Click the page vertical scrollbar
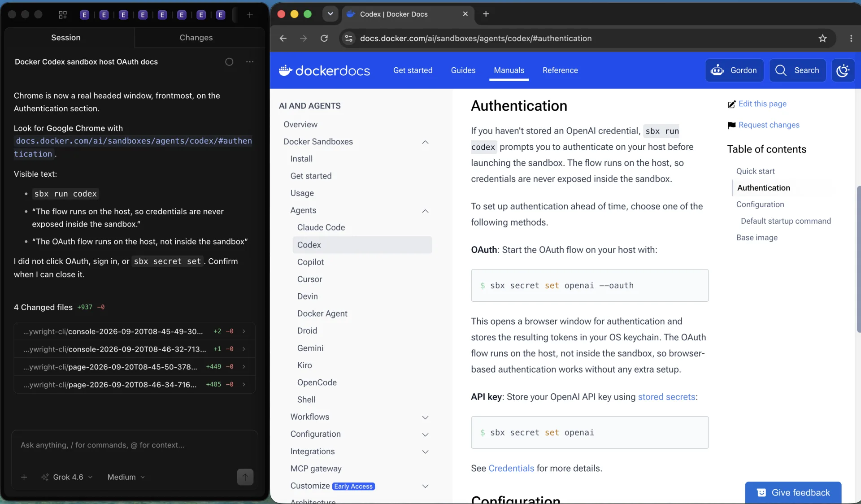 point(858,259)
